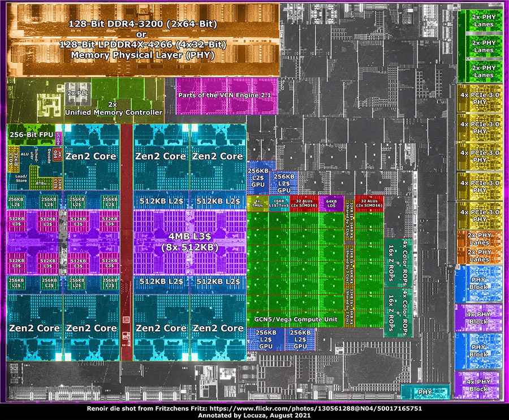Image resolution: width=509 pixels, height=420 pixels.
Task: Click the yellow '32KiB L1D$' block
Action: [x=14, y=159]
